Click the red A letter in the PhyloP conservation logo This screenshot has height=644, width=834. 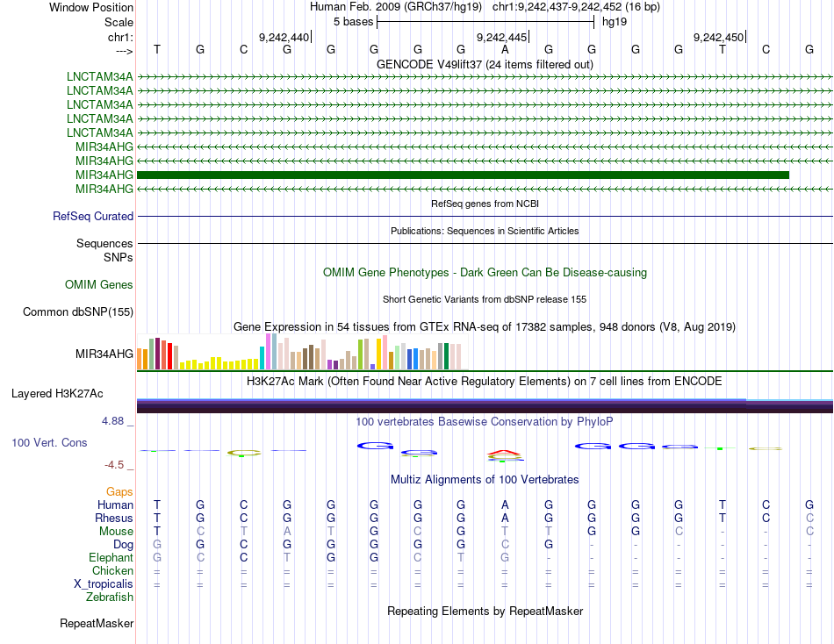[x=504, y=453]
